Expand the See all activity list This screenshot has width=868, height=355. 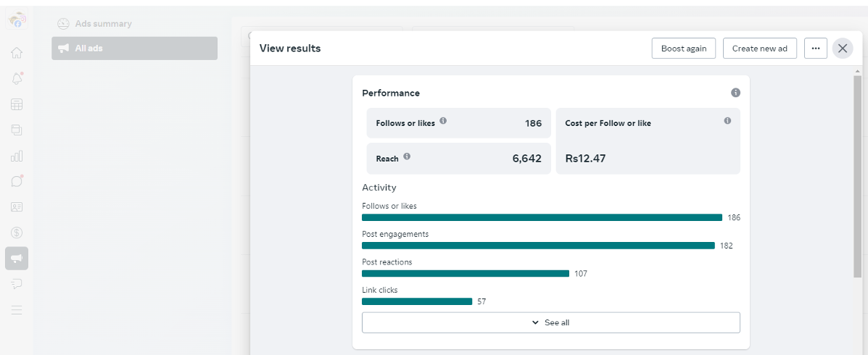[550, 322]
